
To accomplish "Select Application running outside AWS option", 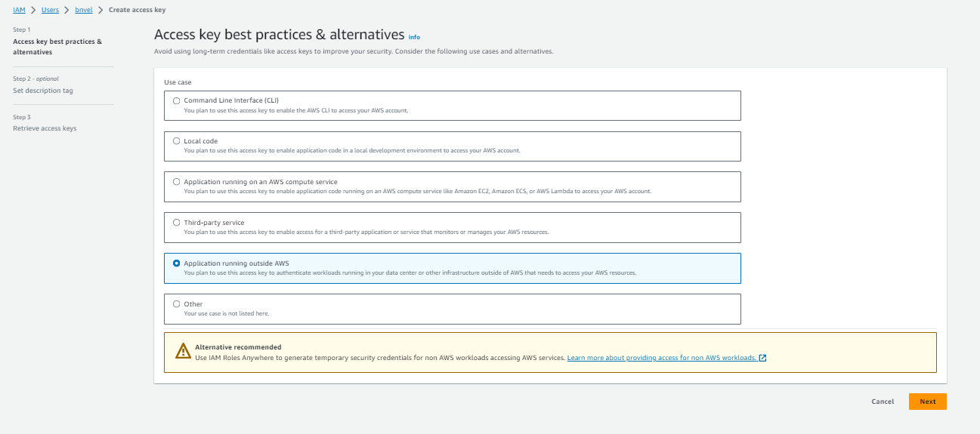I will [x=177, y=263].
